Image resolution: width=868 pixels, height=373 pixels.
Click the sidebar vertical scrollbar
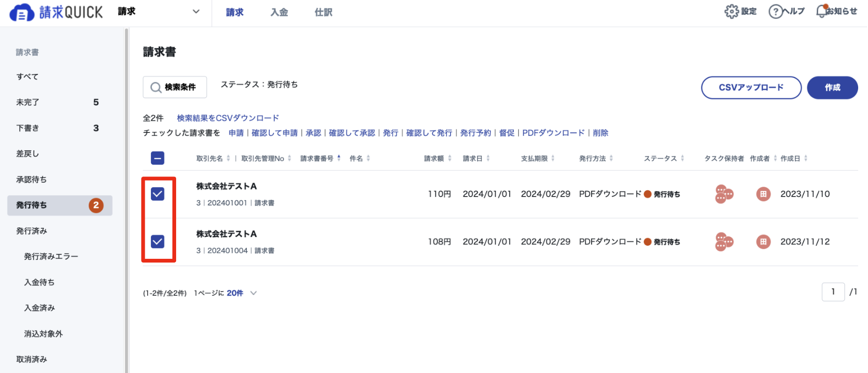tap(126, 200)
